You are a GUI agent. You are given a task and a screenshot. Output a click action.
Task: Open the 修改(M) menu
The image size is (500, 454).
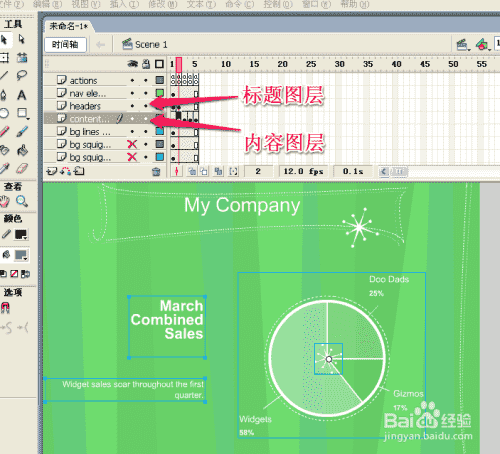pyautogui.click(x=163, y=4)
